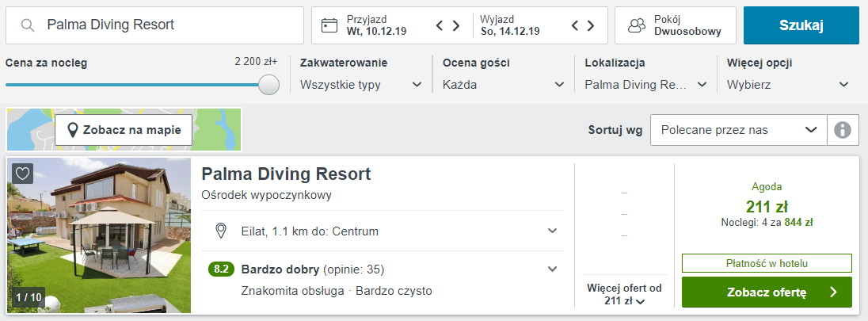
Task: Click the guests icon next to Pokój
Action: [636, 25]
